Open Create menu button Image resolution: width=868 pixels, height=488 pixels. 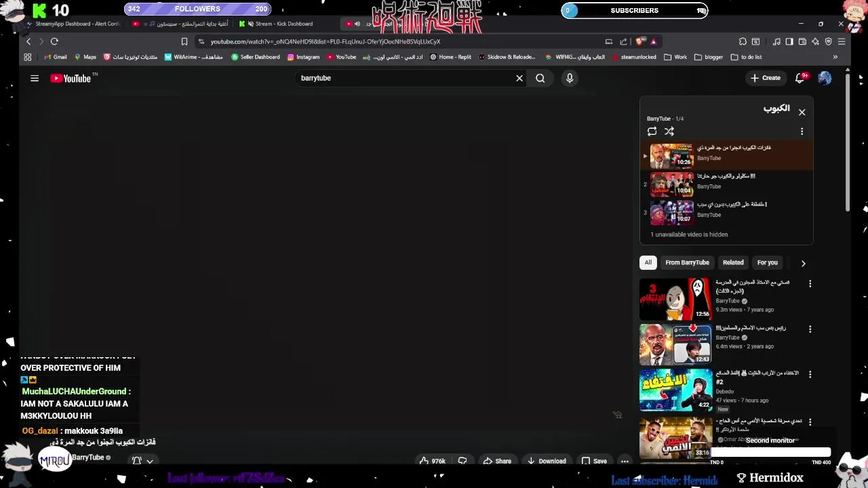(766, 78)
